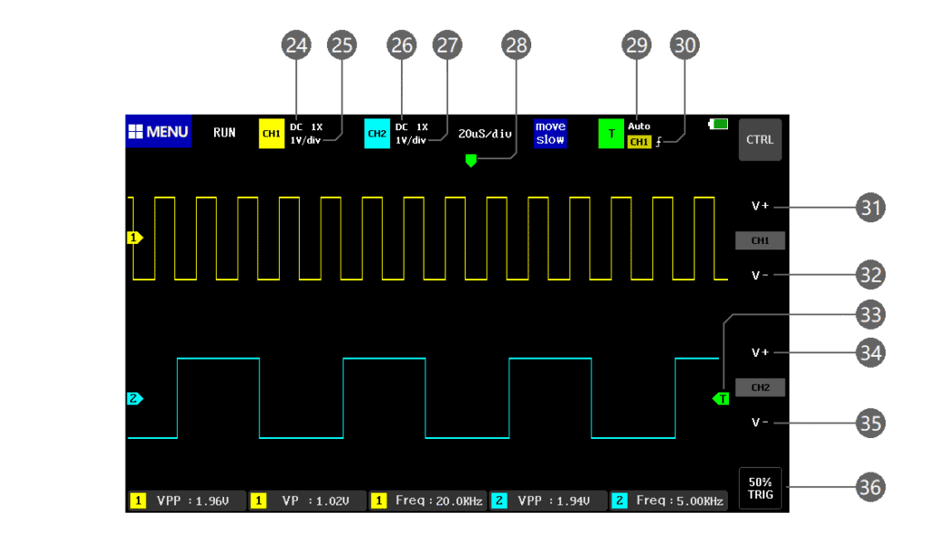Click the green T trigger level marker
The width and height of the screenshot is (933, 560).
(721, 399)
